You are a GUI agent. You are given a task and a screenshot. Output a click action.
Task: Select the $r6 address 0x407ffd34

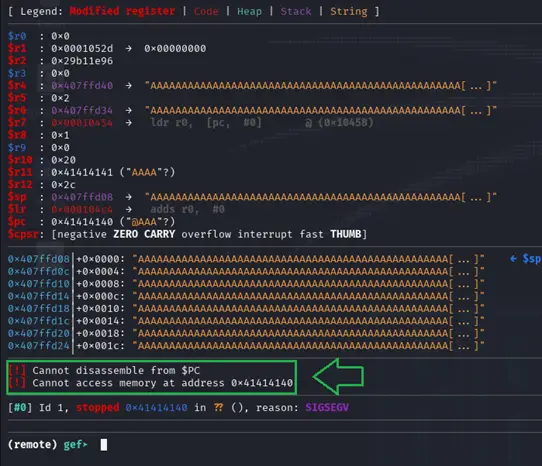(x=82, y=110)
